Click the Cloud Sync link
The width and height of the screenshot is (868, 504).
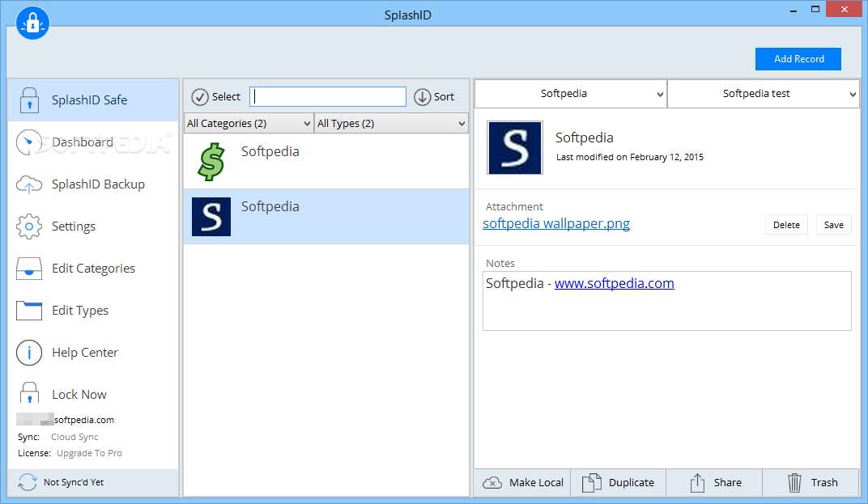tap(74, 437)
